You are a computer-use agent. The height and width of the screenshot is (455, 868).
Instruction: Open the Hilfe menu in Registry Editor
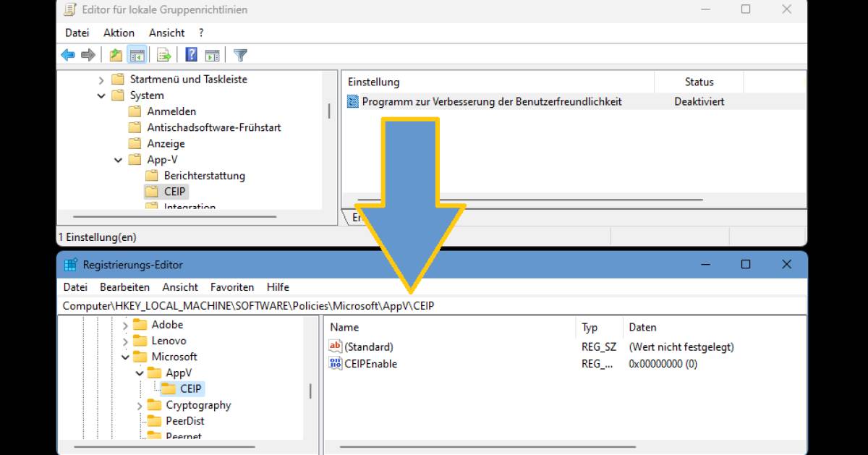pyautogui.click(x=278, y=287)
